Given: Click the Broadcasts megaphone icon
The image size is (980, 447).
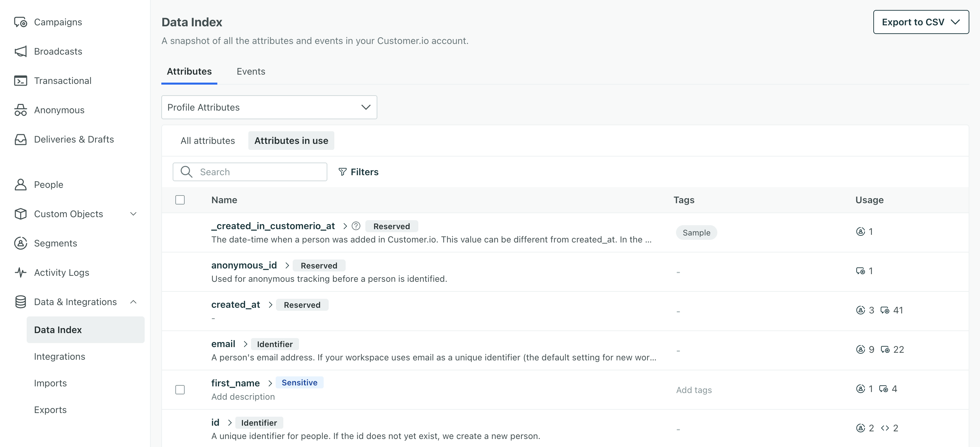Looking at the screenshot, I should 21,51.
